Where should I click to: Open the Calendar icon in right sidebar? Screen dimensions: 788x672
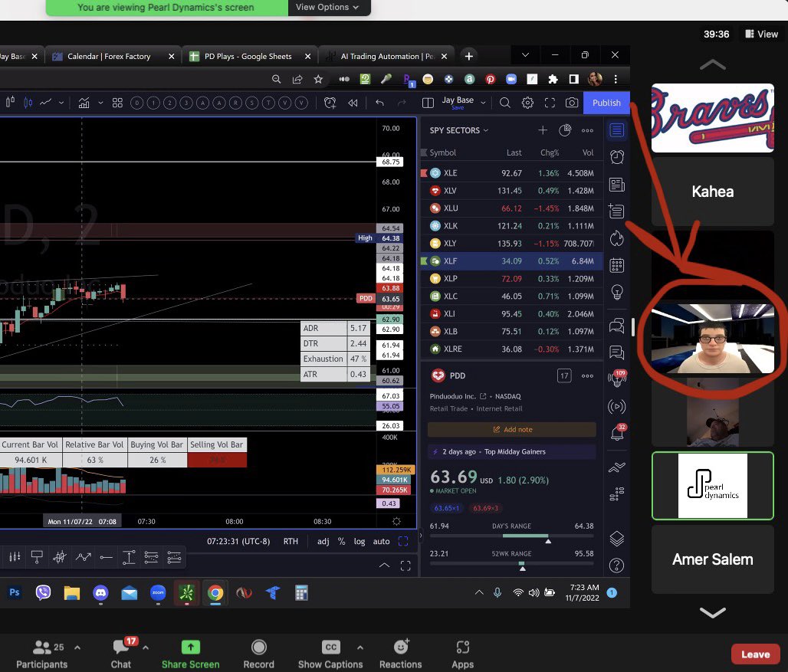pyautogui.click(x=616, y=265)
